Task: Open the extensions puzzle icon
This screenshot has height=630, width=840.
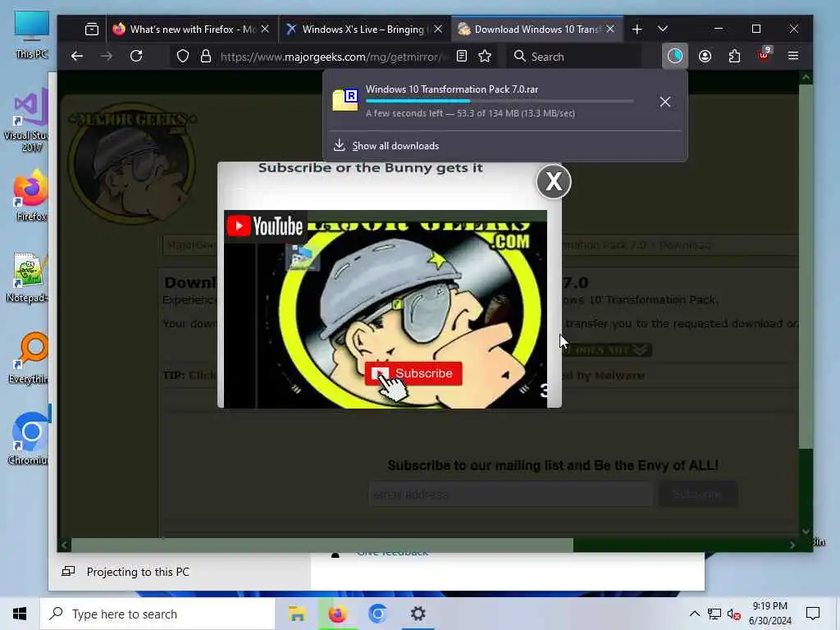Action: tap(734, 57)
